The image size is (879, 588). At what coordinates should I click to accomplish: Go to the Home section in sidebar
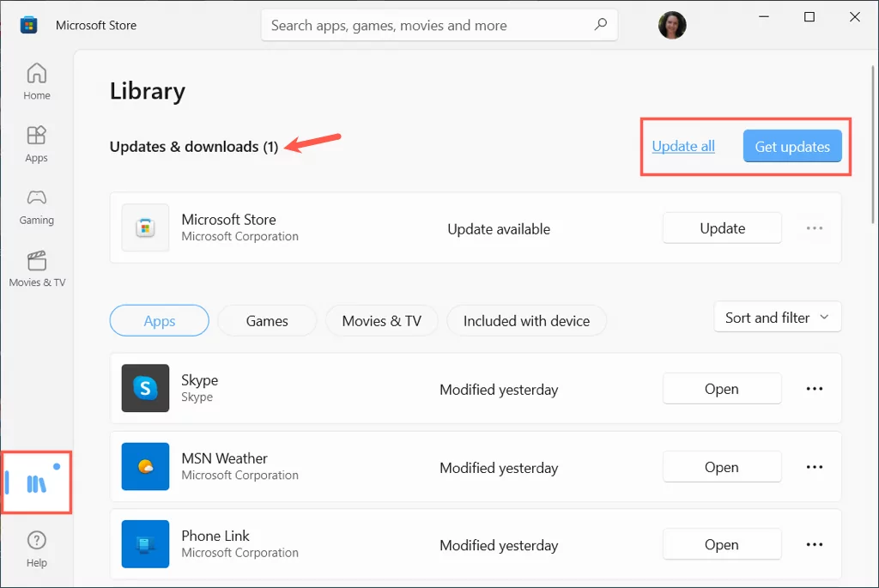click(36, 82)
